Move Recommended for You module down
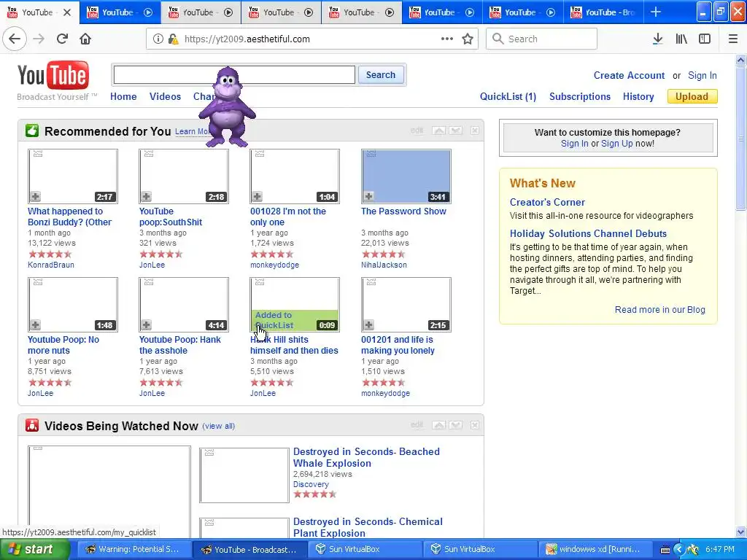747x560 pixels. (456, 131)
